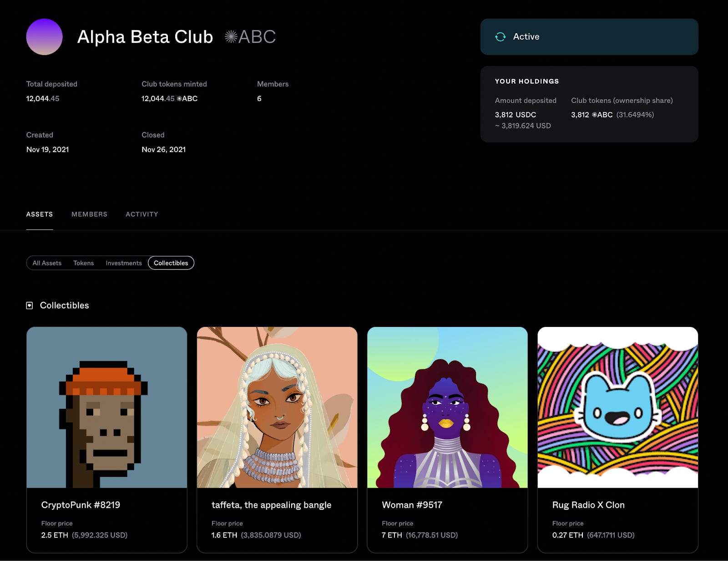Image resolution: width=728 pixels, height=561 pixels.
Task: Click the CryptoPunk #8219 title
Action: click(x=81, y=505)
